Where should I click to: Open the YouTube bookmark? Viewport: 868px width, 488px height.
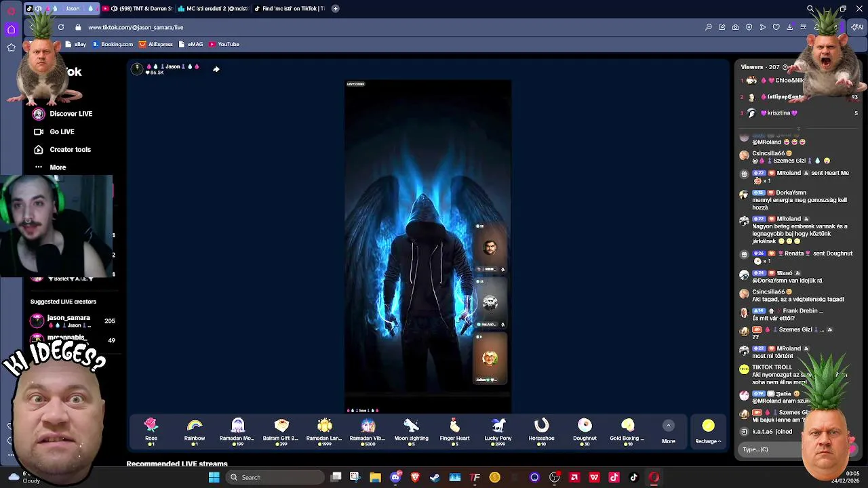(224, 44)
